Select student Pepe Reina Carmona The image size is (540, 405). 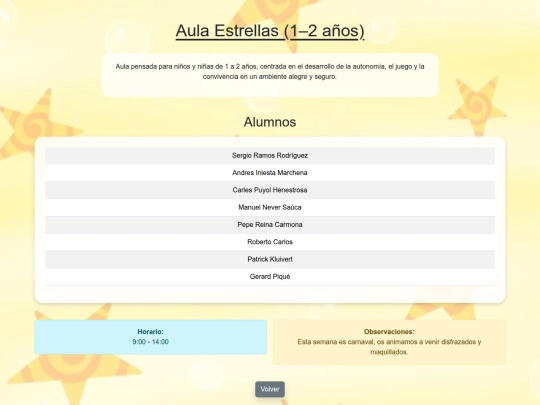click(270, 225)
